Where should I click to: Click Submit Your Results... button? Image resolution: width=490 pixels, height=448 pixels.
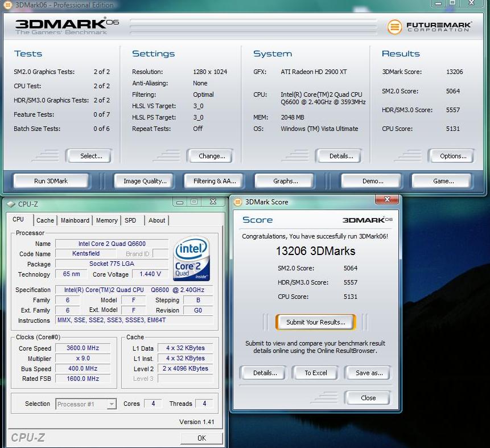tap(316, 322)
